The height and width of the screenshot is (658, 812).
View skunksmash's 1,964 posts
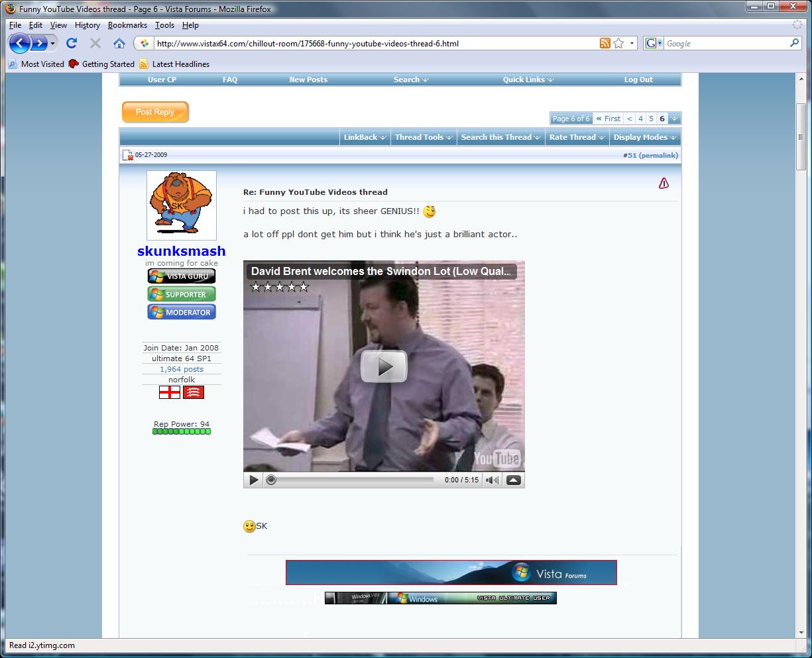click(182, 369)
